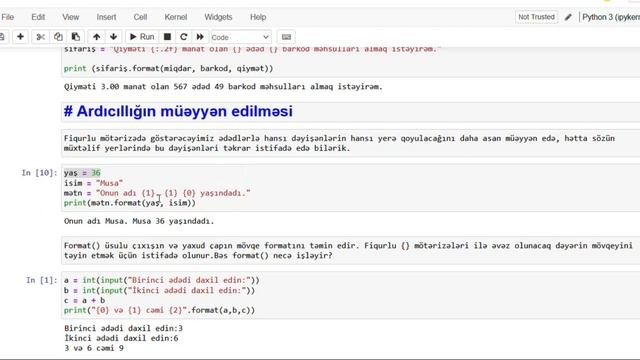Click the Python 3 (ipykernel) indicator
640x360 pixels.
click(x=611, y=17)
